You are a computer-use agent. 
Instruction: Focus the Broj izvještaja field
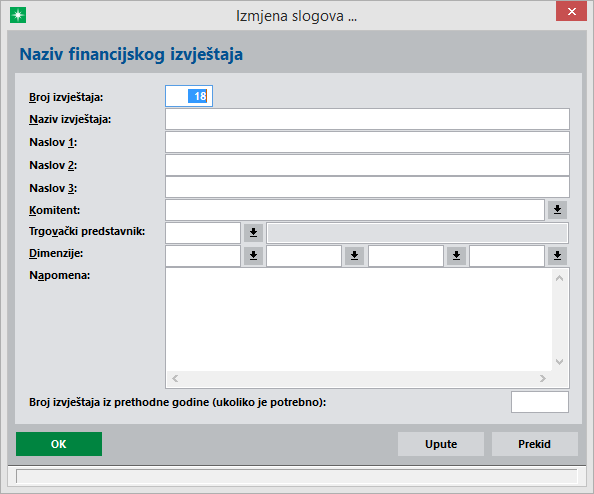click(189, 96)
